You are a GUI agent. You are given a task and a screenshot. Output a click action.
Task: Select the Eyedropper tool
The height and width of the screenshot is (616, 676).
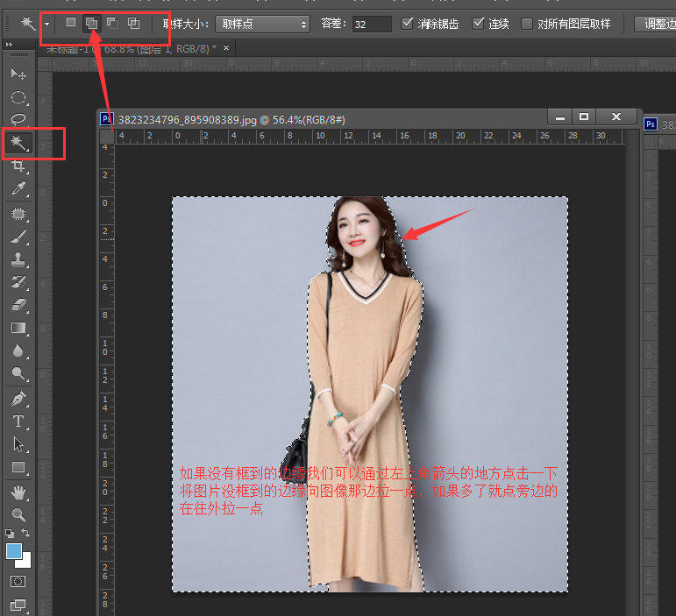click(18, 188)
